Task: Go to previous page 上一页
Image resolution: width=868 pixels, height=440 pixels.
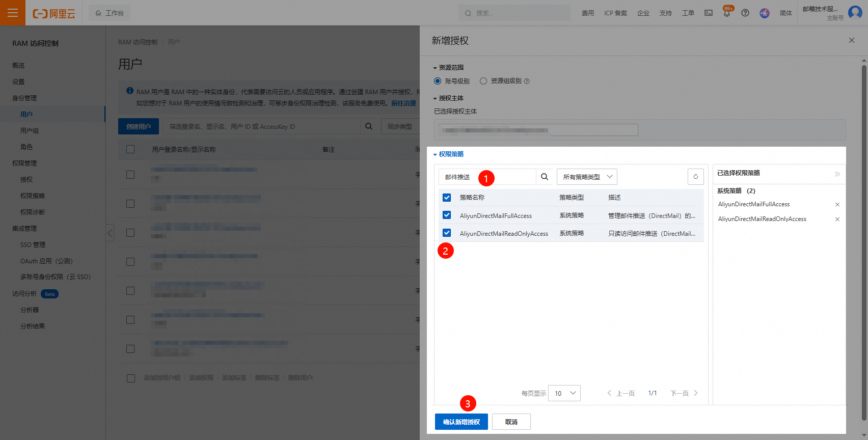Action: click(x=621, y=393)
